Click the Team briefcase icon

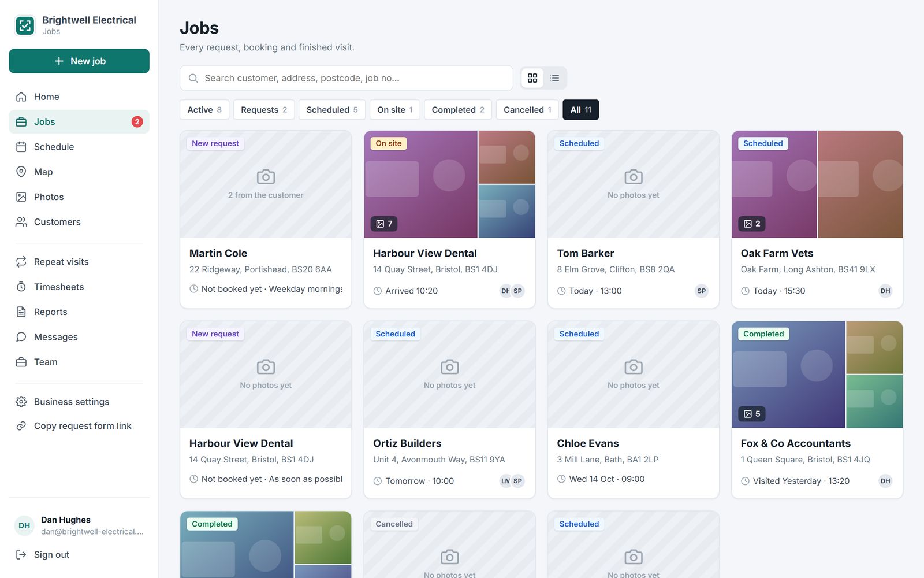[21, 362]
